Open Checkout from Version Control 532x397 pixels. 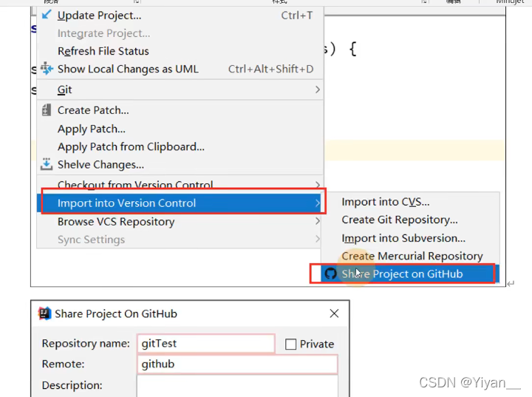(x=180, y=185)
